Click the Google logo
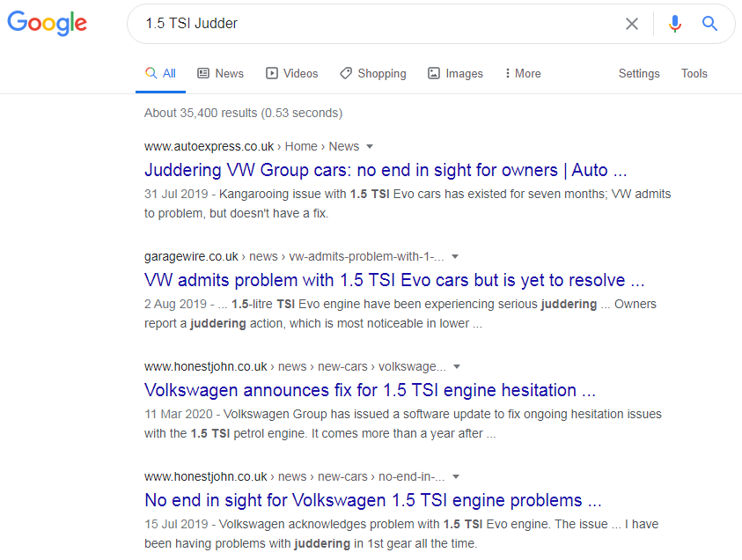The image size is (742, 560). click(x=47, y=23)
